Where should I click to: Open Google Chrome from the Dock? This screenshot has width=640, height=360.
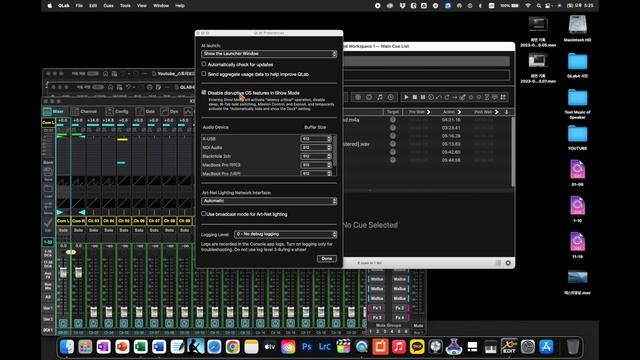point(233,347)
